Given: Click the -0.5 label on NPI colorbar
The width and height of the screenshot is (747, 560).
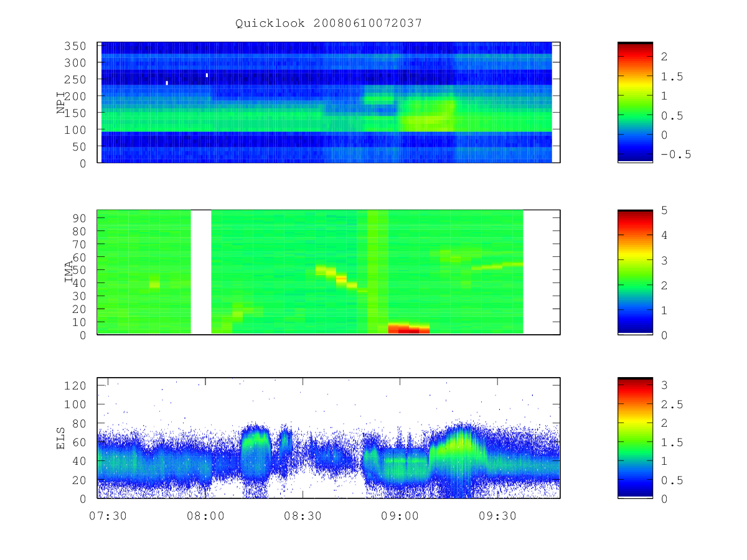Looking at the screenshot, I should (676, 155).
